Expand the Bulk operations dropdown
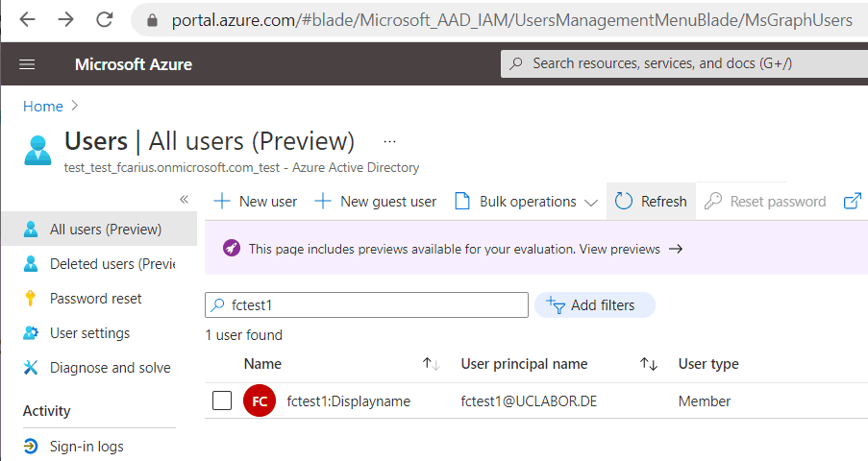Image resolution: width=868 pixels, height=461 pixels. pyautogui.click(x=527, y=202)
